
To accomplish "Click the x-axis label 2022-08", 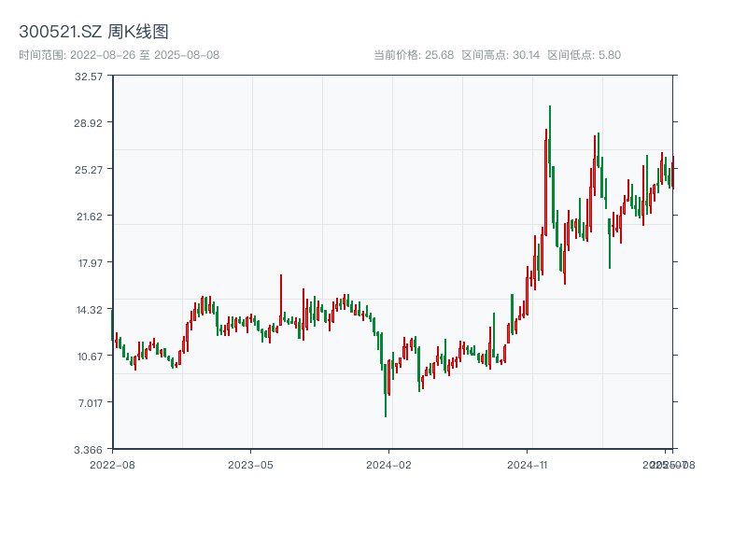I will (x=112, y=465).
